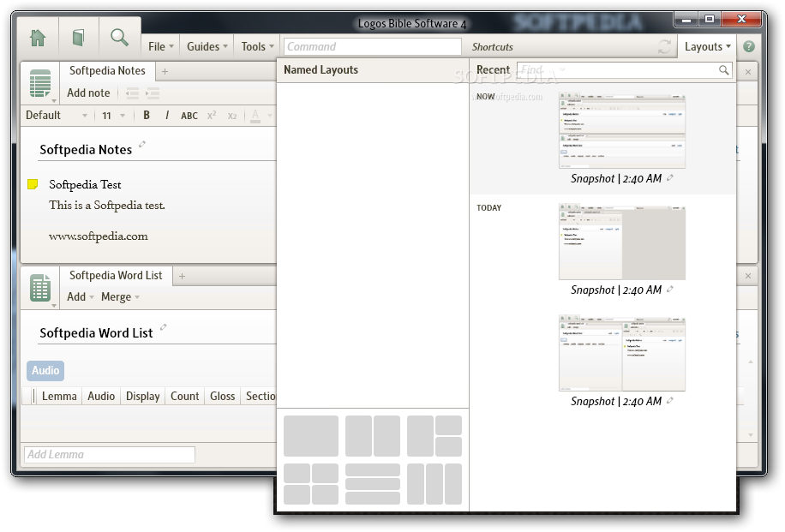
Task: Rename Softpedia Word List pencil icon
Action: coord(163,327)
